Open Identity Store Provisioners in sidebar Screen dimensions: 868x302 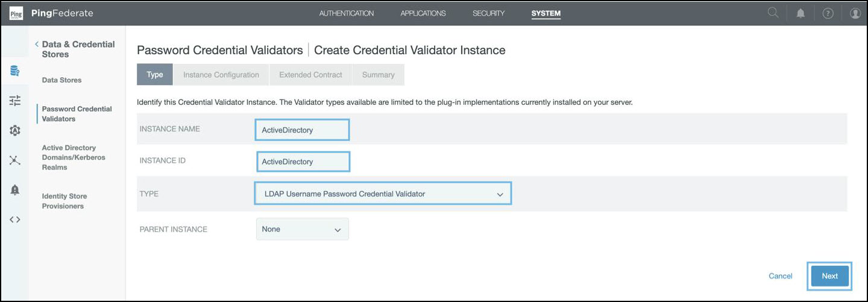[64, 201]
